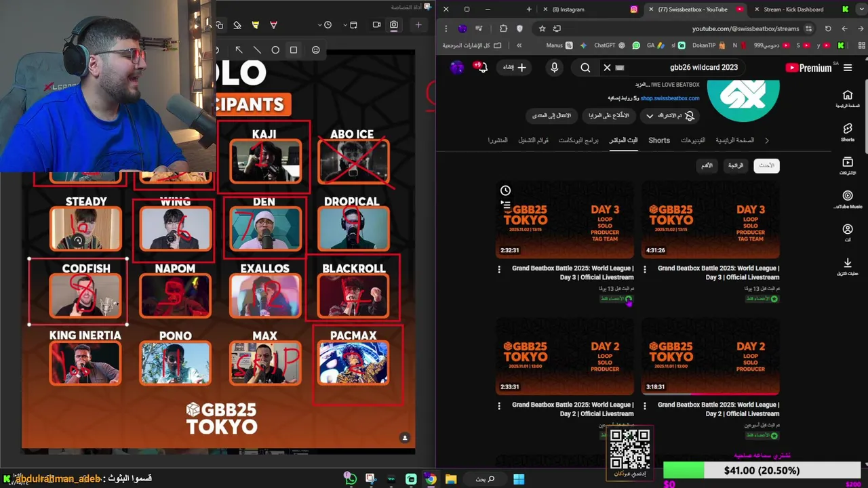
Task: Open the 4:31:26 Day 3 livestream thumbnail
Action: [x=710, y=220]
